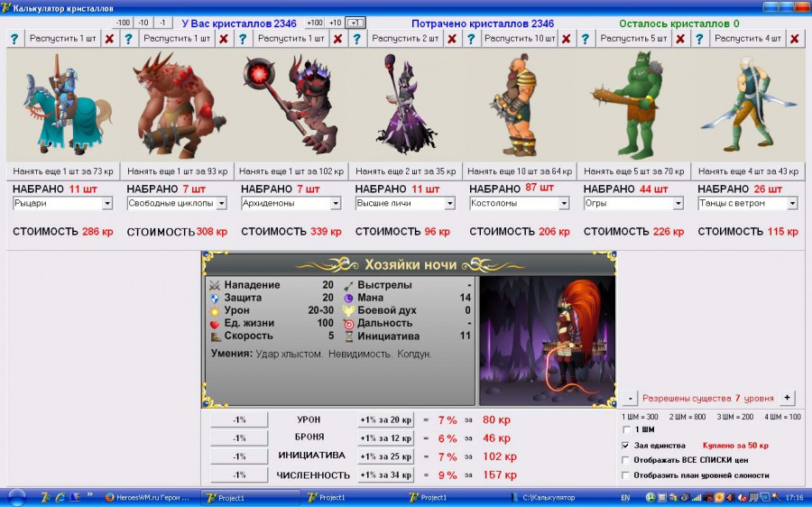
Task: Click the green ogre unit picture
Action: point(634,106)
